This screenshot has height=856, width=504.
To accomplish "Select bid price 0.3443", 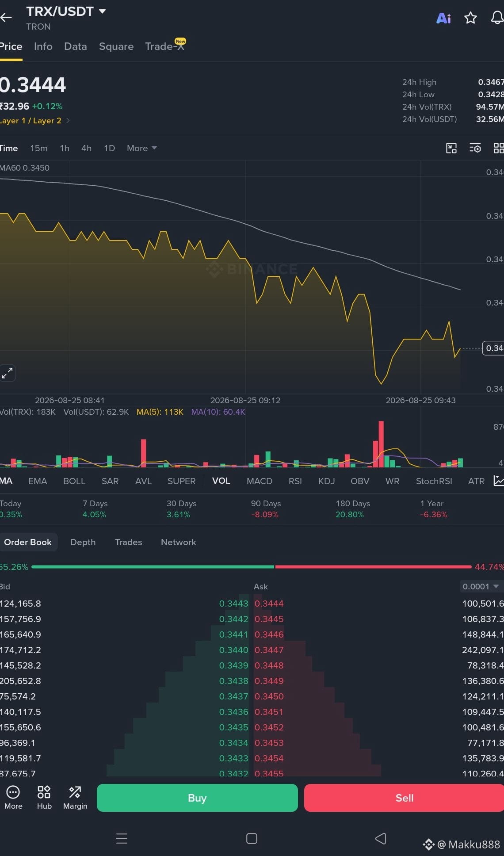I will click(x=234, y=604).
